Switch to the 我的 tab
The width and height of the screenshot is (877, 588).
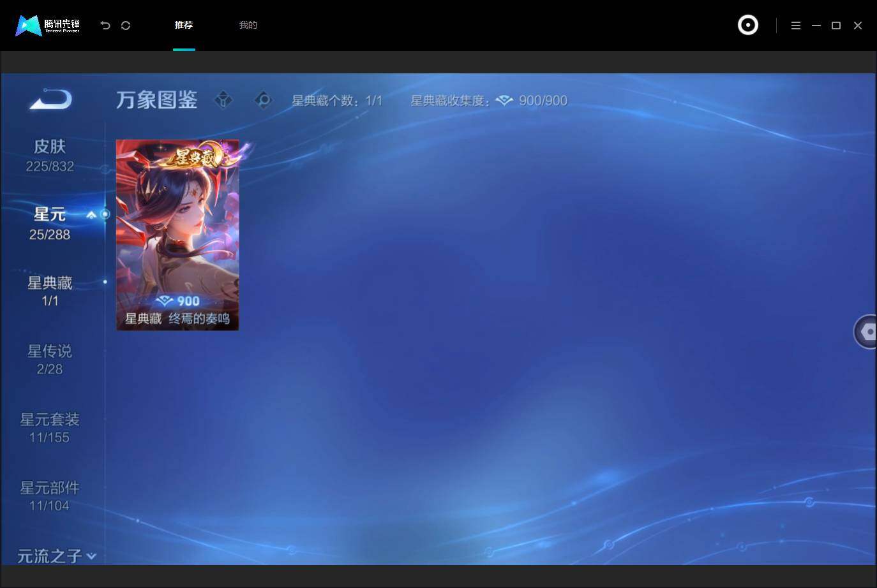pos(248,25)
